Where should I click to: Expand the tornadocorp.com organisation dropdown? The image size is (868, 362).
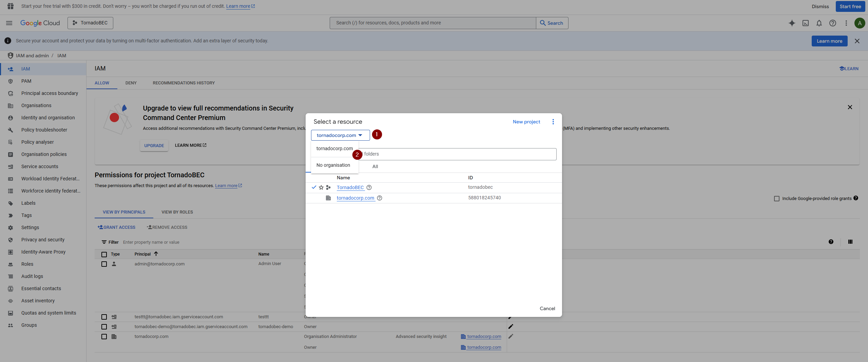pos(340,135)
